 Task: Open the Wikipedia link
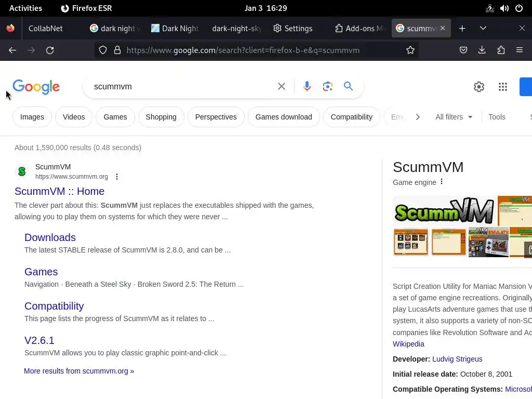[408, 344]
